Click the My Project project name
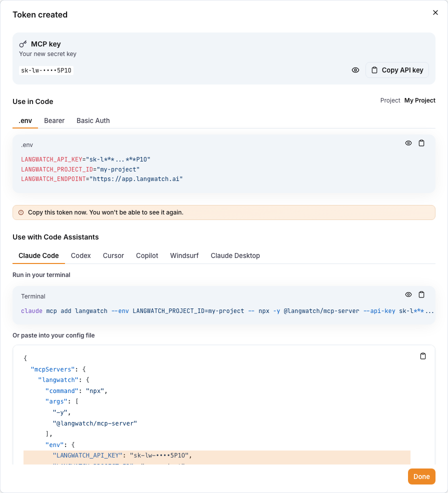 [419, 100]
